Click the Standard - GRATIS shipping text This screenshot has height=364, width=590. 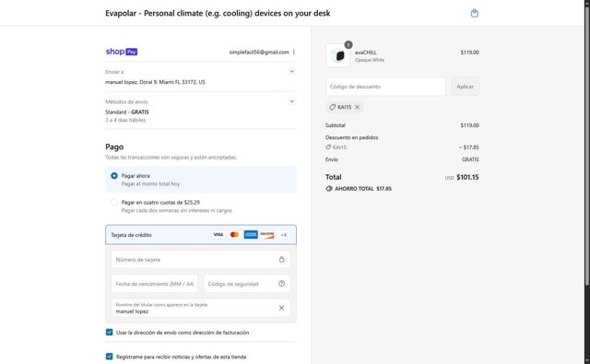coord(127,112)
